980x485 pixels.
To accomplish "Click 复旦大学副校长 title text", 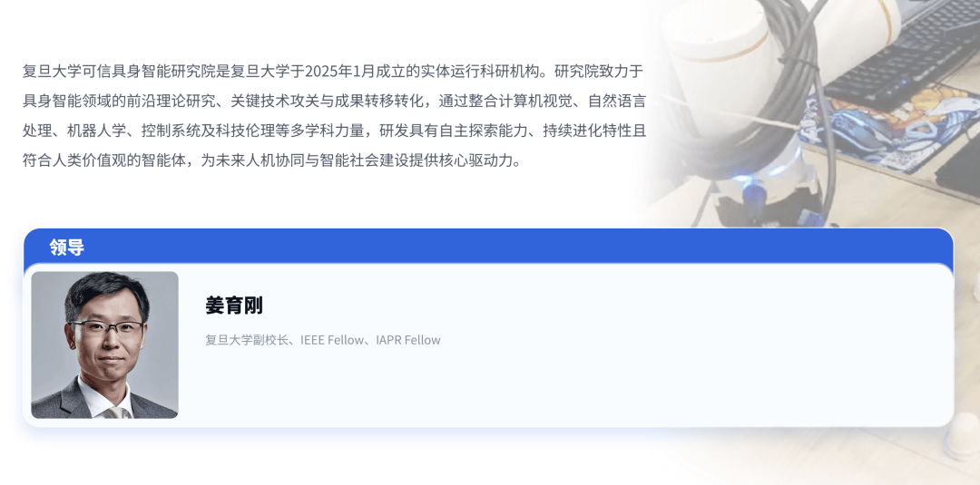I will 246,340.
